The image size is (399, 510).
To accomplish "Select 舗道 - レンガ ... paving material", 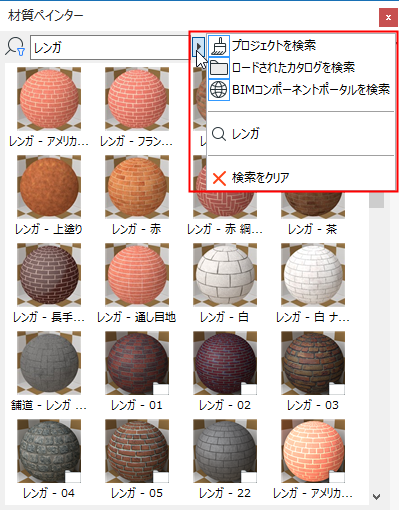I will 49,363.
